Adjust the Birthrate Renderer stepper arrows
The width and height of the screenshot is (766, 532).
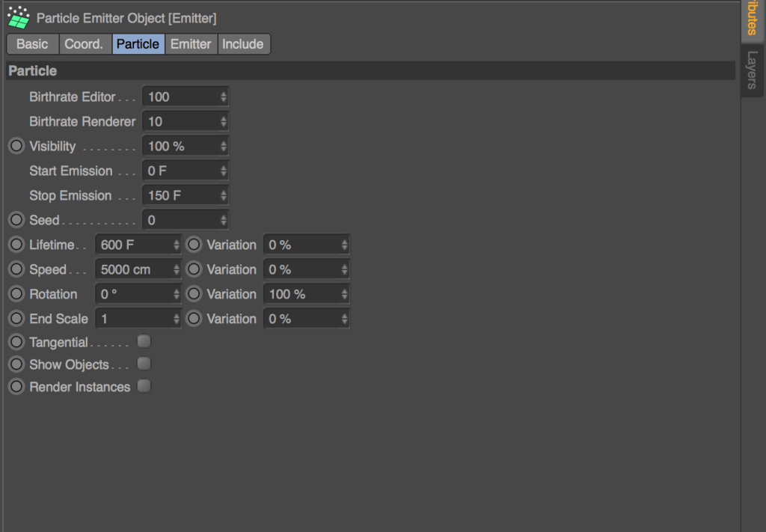(x=223, y=121)
